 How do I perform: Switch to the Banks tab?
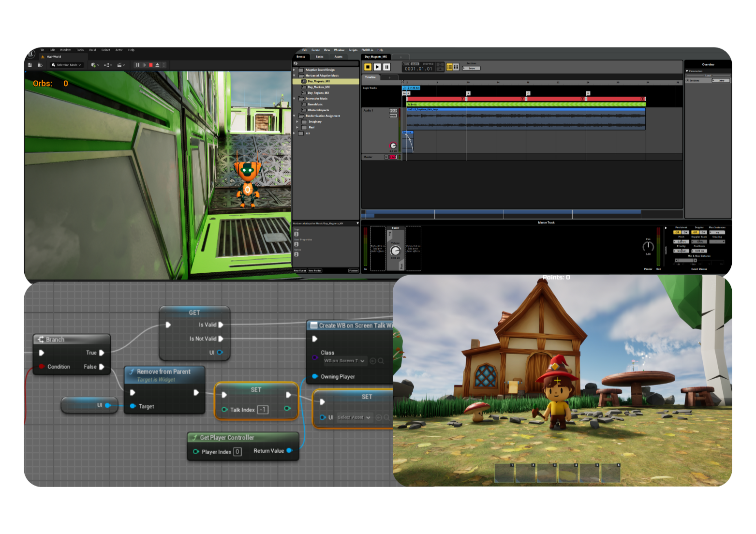pyautogui.click(x=320, y=57)
